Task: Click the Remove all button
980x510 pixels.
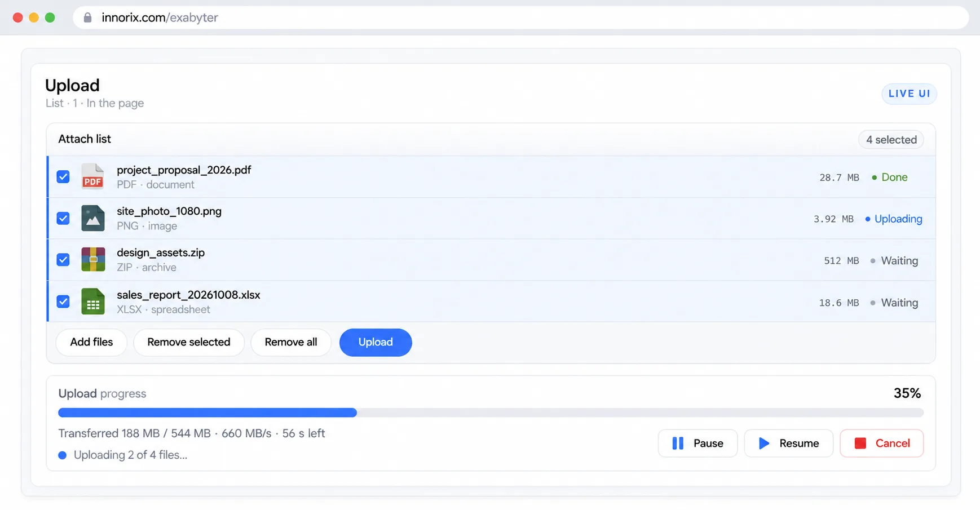Action: pyautogui.click(x=291, y=343)
